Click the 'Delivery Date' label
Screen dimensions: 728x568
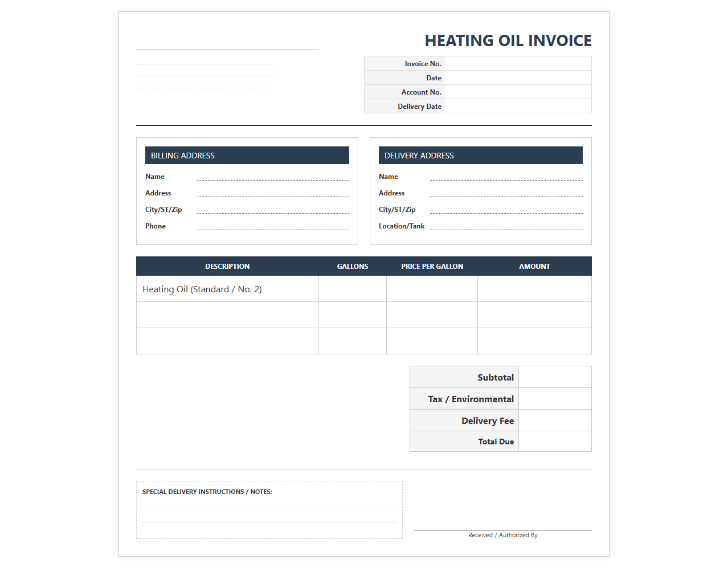[420, 107]
